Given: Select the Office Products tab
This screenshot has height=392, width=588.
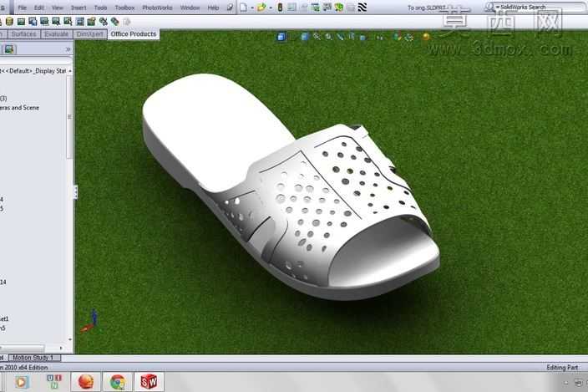Looking at the screenshot, I should click(134, 34).
